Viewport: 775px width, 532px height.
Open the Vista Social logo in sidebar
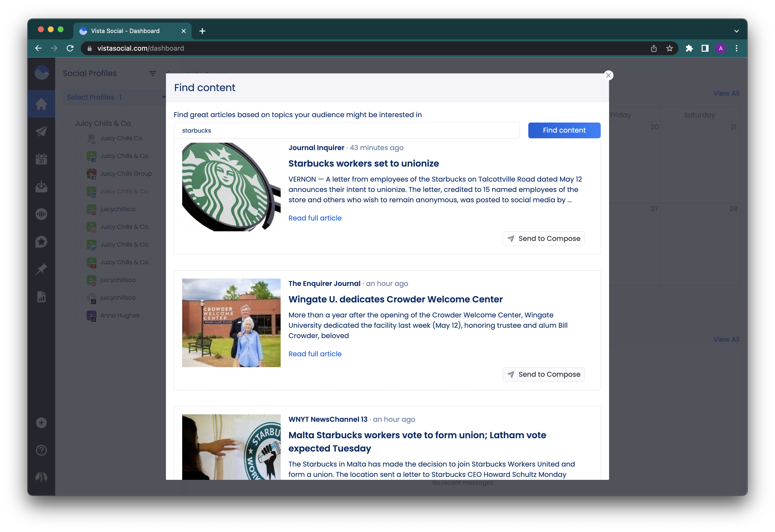pos(41,73)
